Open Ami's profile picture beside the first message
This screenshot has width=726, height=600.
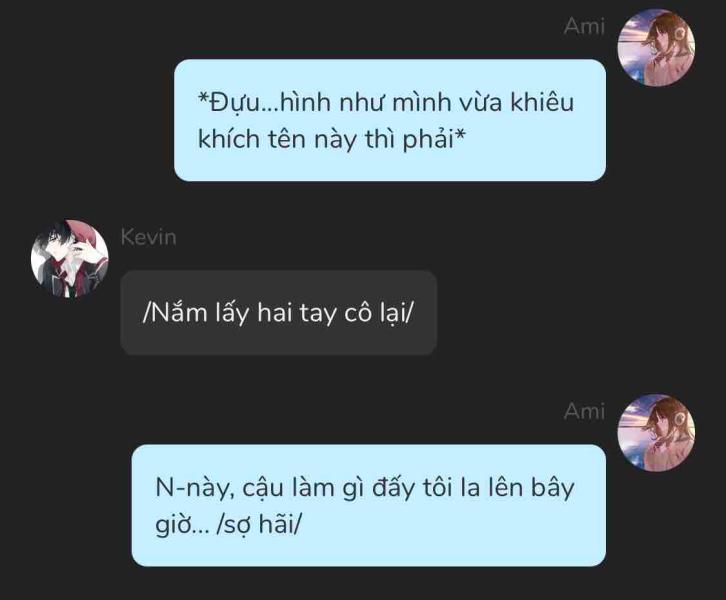657,48
